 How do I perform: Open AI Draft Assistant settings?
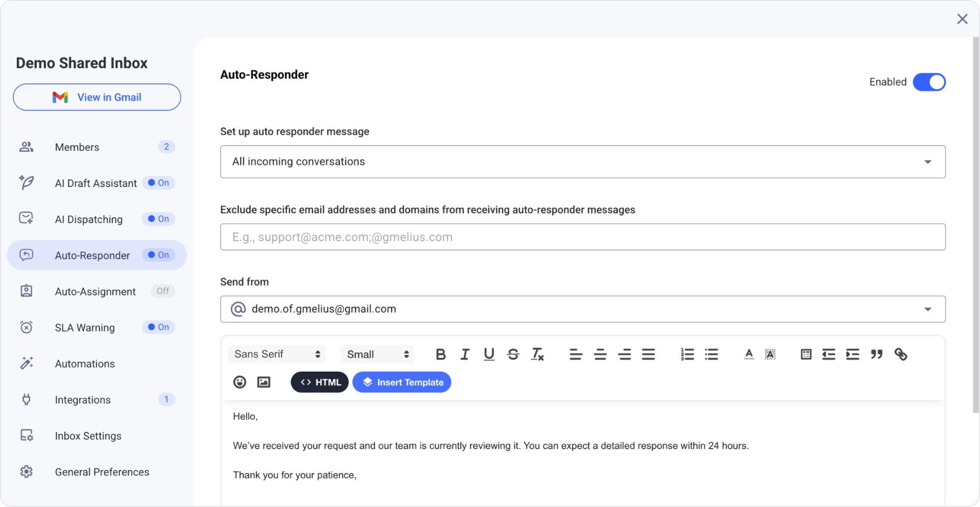97,183
